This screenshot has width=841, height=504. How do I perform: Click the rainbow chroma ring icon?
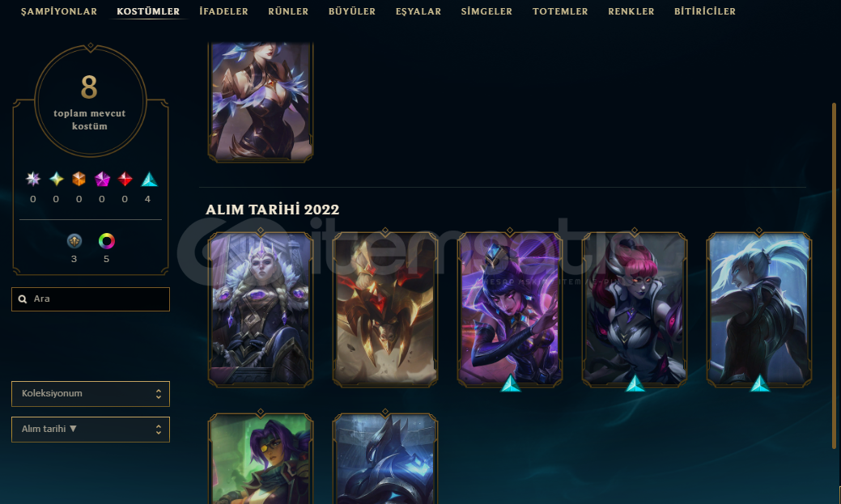coord(106,241)
